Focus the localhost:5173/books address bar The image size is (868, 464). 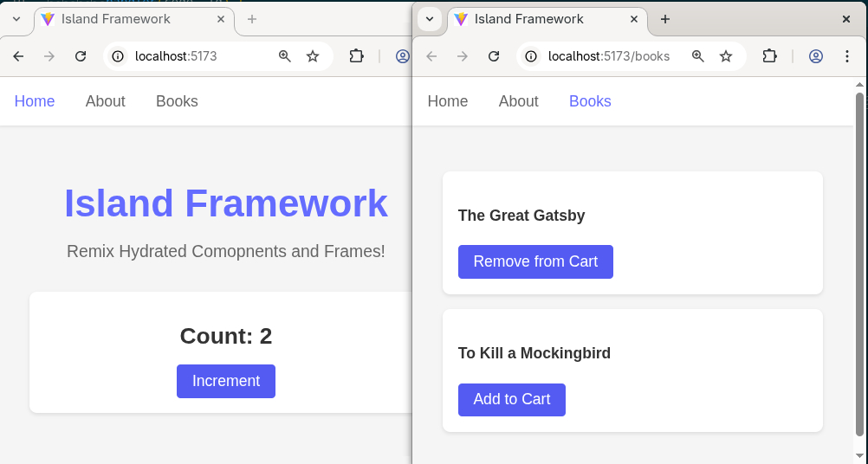pyautogui.click(x=609, y=56)
